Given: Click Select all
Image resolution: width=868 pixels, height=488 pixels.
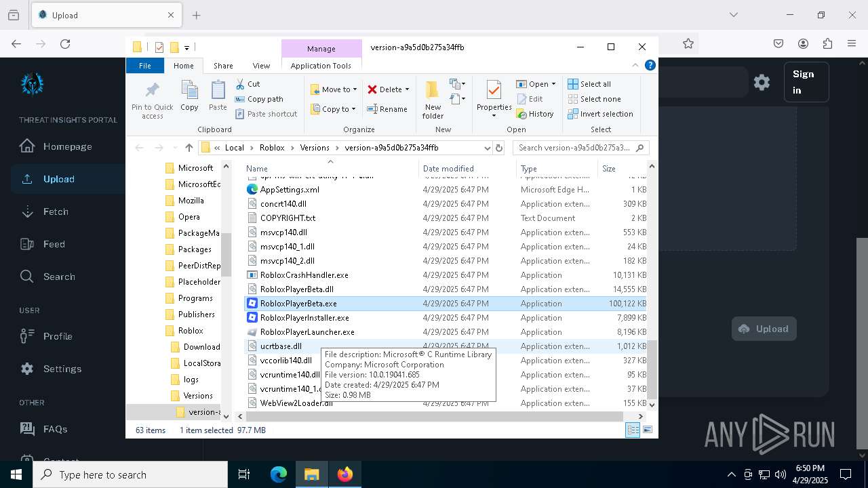Looking at the screenshot, I should (589, 84).
